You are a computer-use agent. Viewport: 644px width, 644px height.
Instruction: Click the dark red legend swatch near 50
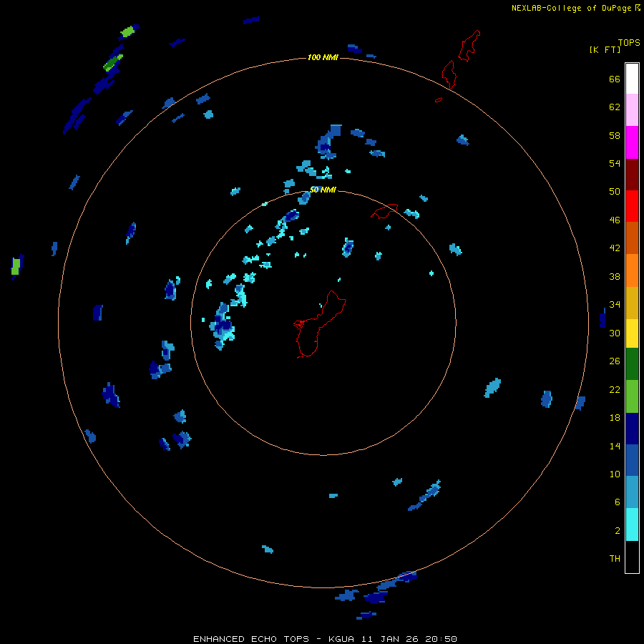pos(632,175)
